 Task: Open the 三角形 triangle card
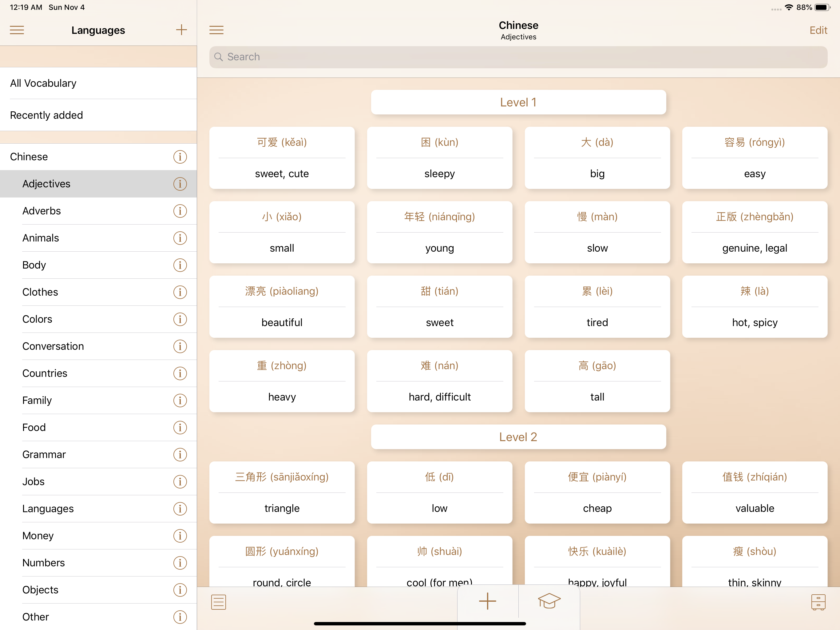(x=282, y=492)
